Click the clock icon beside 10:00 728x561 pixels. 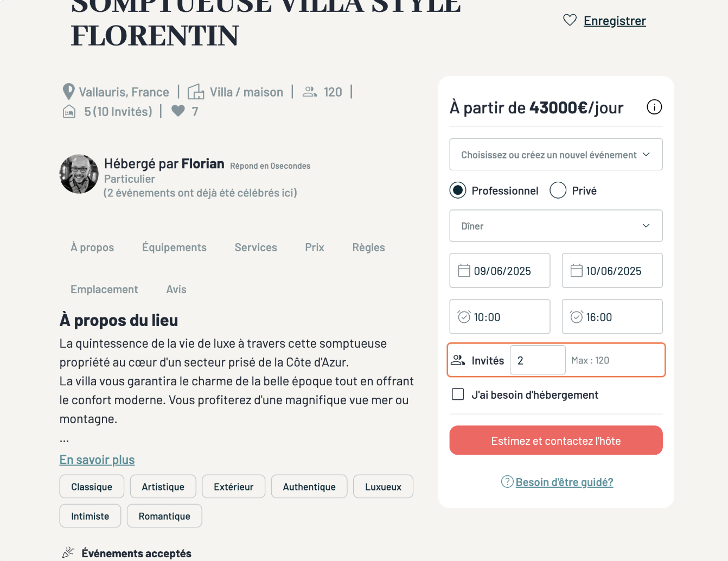click(464, 317)
